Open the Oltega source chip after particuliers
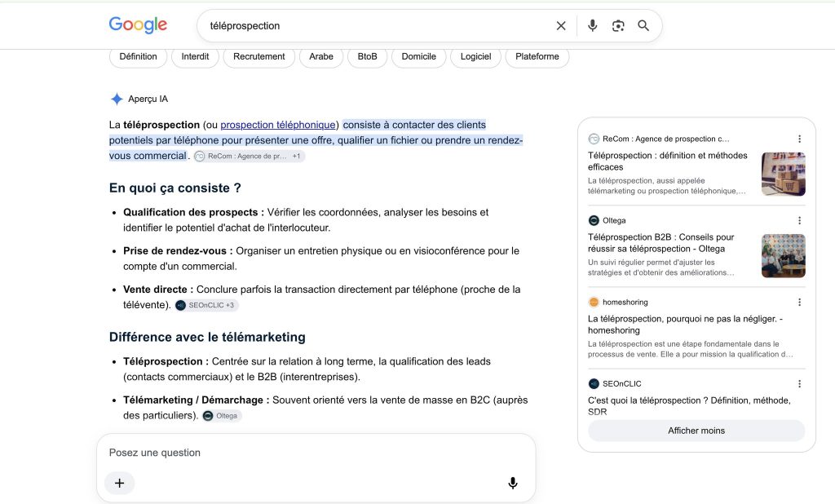Image resolution: width=835 pixels, height=504 pixels. pos(222,416)
